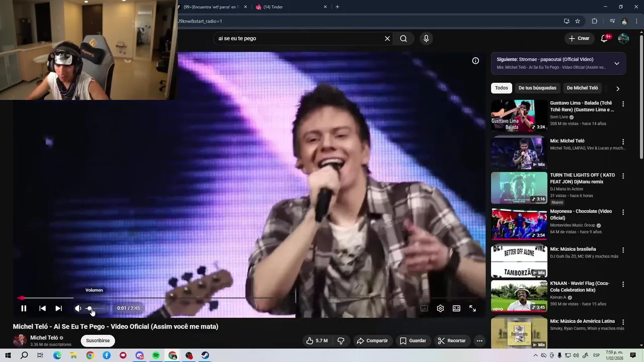644x362 pixels.
Task: Open options for Mayonesa Chocolate video
Action: (x=623, y=212)
